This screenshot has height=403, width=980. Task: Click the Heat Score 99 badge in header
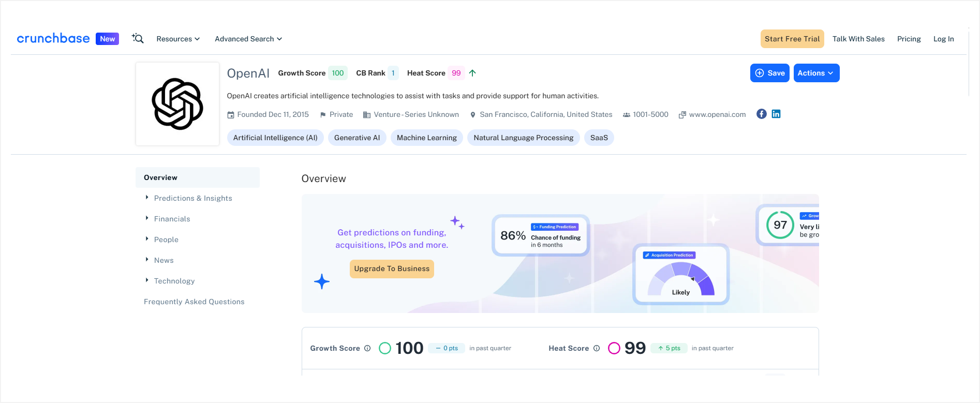(456, 73)
